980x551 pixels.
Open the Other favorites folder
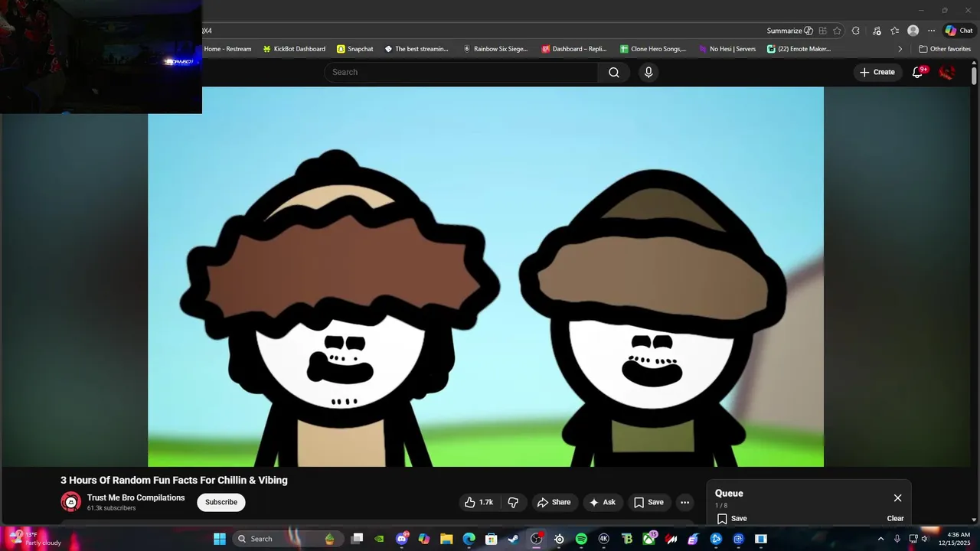pos(945,49)
